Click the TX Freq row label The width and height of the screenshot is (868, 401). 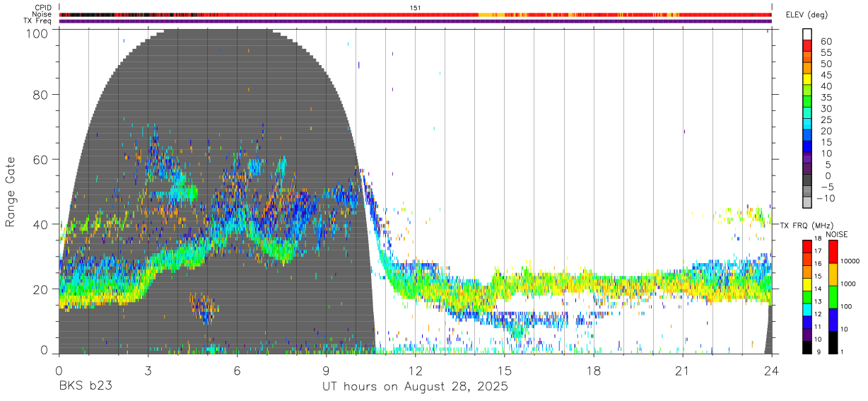tap(38, 21)
